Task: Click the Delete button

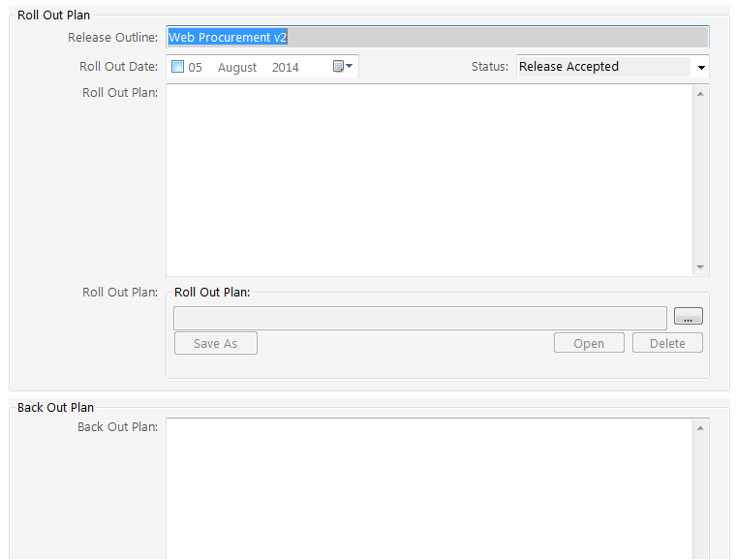Action: [667, 343]
